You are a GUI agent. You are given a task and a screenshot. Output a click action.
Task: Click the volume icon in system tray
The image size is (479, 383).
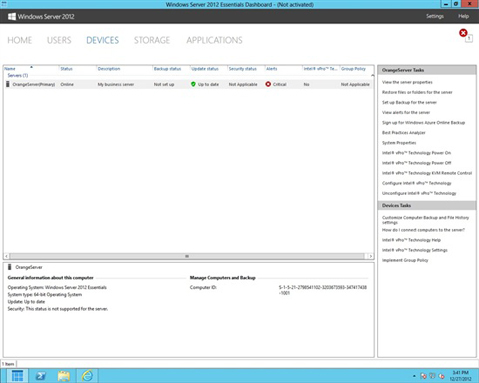[x=442, y=376]
